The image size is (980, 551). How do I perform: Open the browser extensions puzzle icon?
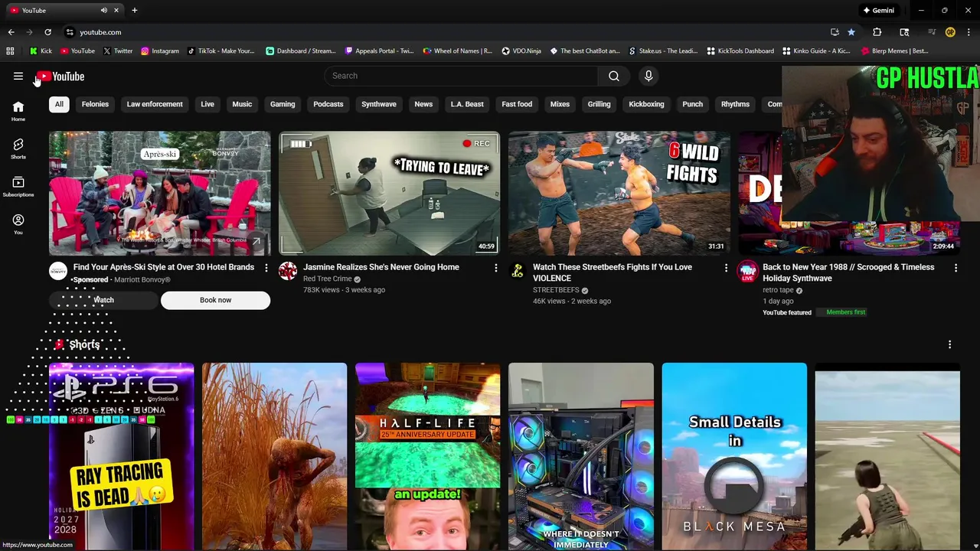click(877, 32)
